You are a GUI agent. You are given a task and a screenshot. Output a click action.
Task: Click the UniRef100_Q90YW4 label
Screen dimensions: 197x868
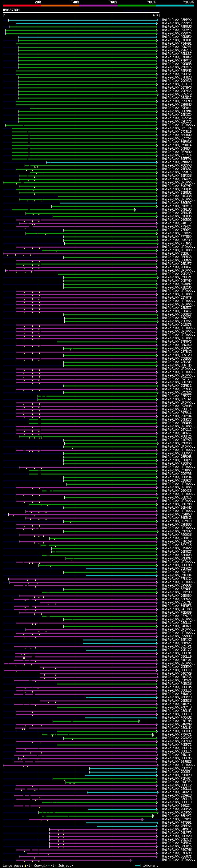click(x=176, y=416)
